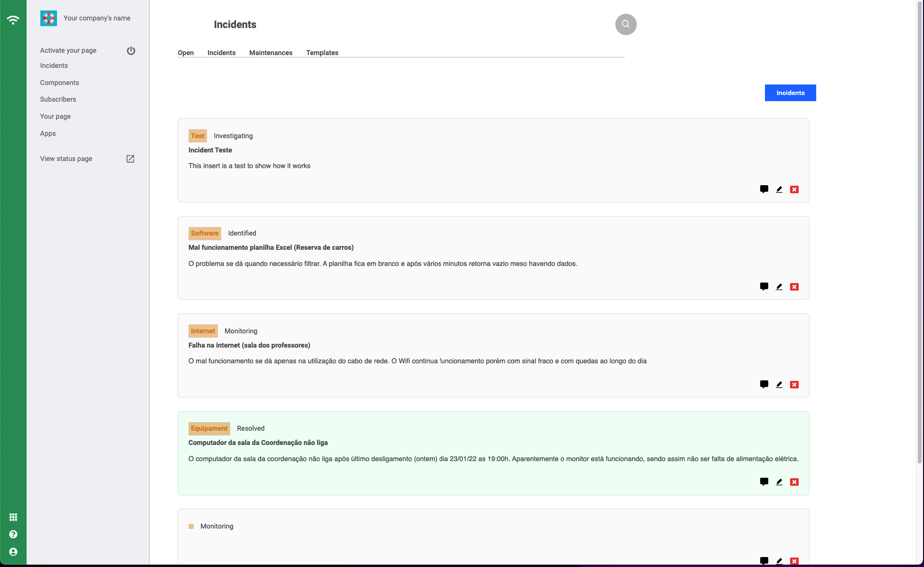
Task: Open the search magnifier
Action: pos(625,24)
